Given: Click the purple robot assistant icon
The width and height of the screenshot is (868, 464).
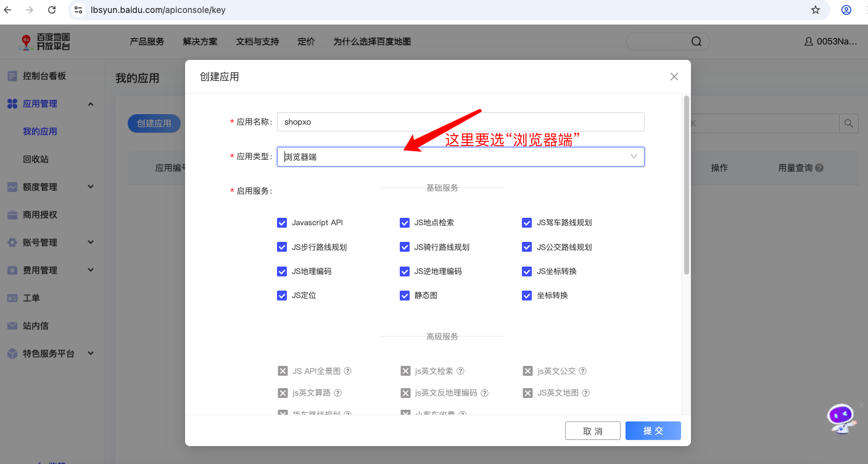Looking at the screenshot, I should 841,418.
